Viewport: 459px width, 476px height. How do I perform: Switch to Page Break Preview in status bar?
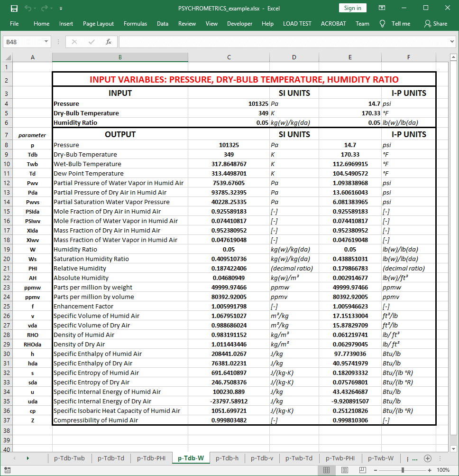pos(361,470)
